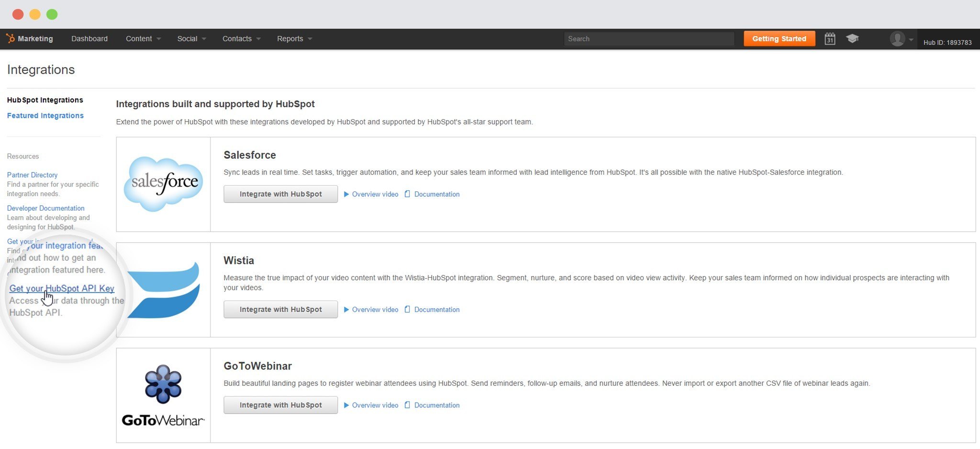The image size is (980, 449).
Task: Open the graduation cap academy icon
Action: 852,38
